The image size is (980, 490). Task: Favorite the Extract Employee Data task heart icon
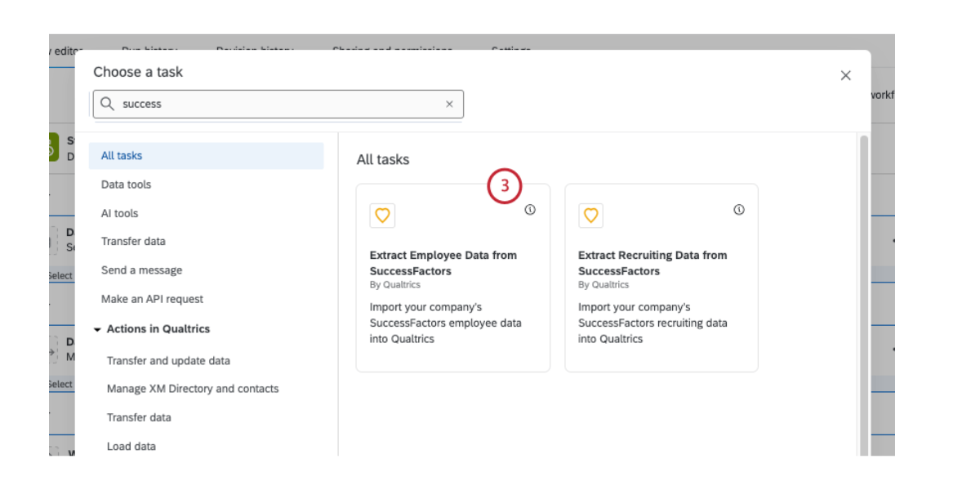coord(382,216)
